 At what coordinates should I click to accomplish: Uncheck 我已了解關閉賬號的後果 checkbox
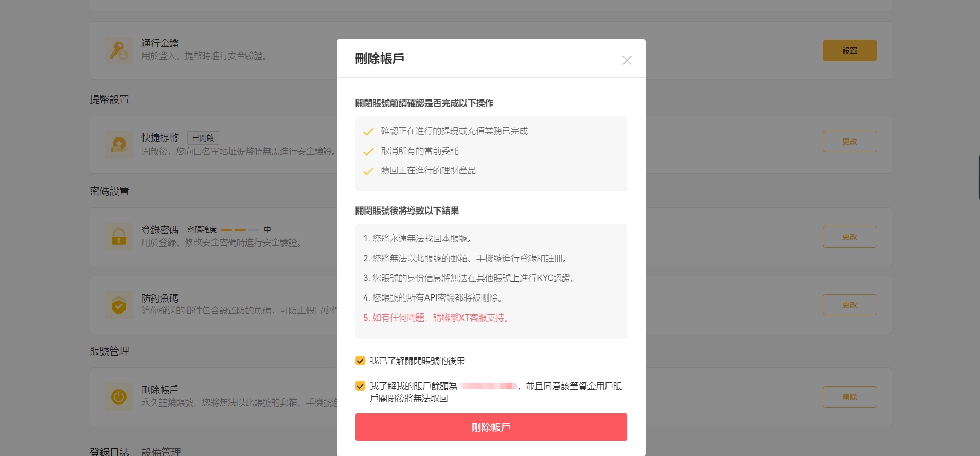[360, 361]
